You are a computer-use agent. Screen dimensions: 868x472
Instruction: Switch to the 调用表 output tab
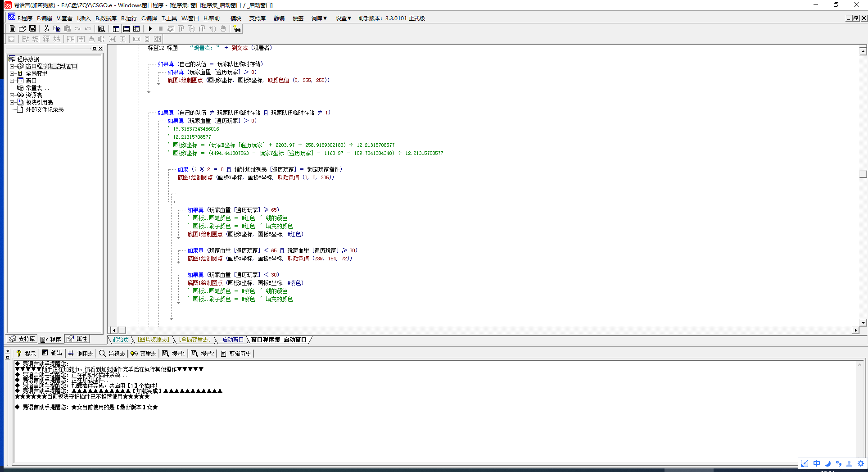tap(81, 354)
